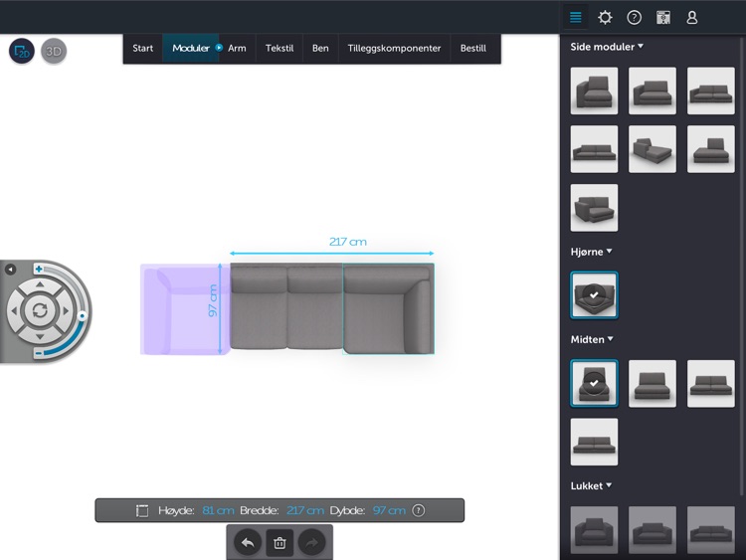The height and width of the screenshot is (560, 746).
Task: Select the middle sofa seat on canvas
Action: [314, 307]
